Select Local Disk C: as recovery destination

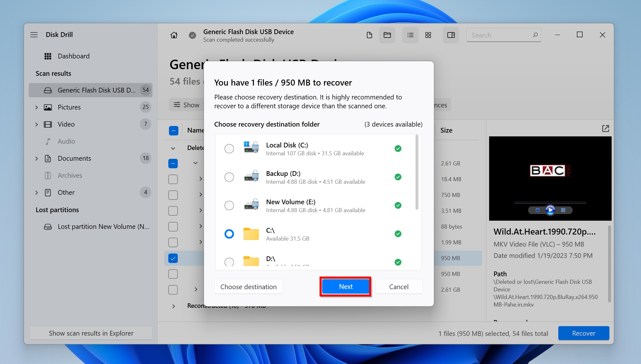(x=229, y=148)
